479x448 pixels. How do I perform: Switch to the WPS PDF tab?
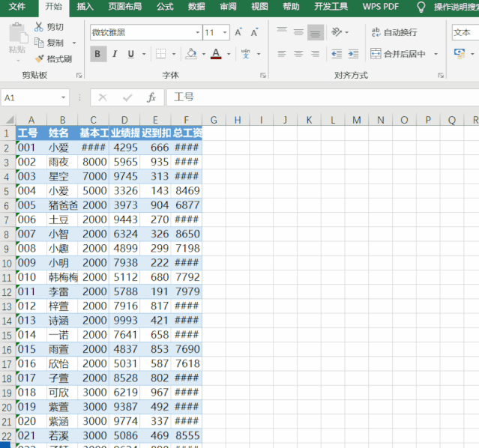(381, 7)
